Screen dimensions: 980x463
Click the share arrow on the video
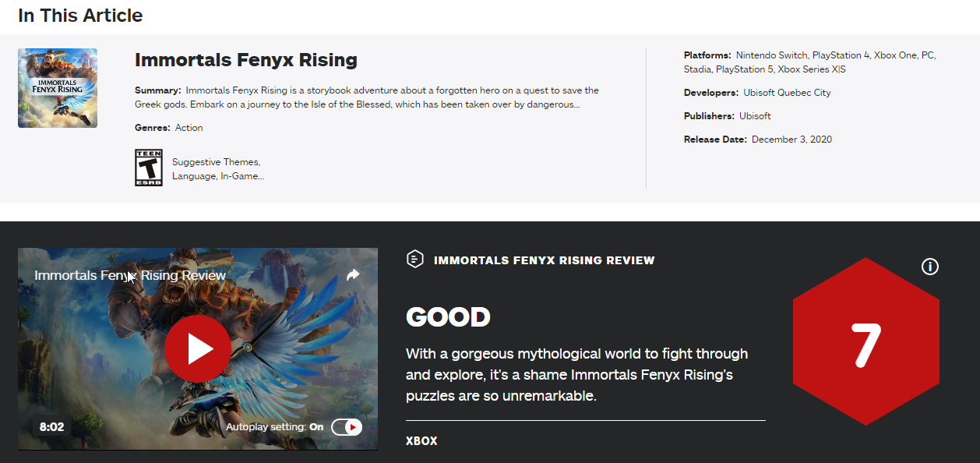[353, 274]
